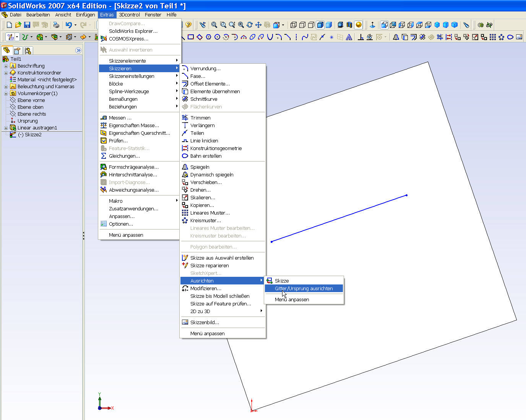526x420 pixels.
Task: Open the Undo history dropdown arrow
Action: 75,25
